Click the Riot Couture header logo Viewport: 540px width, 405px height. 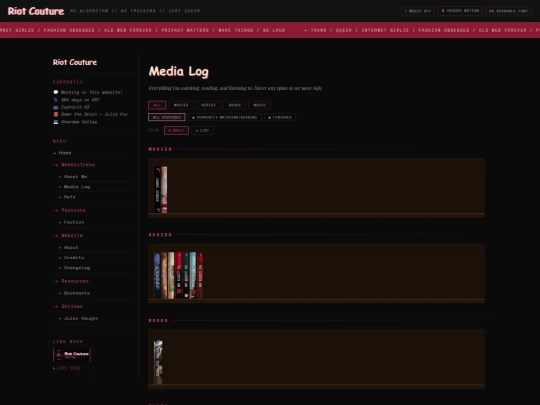[x=36, y=11]
